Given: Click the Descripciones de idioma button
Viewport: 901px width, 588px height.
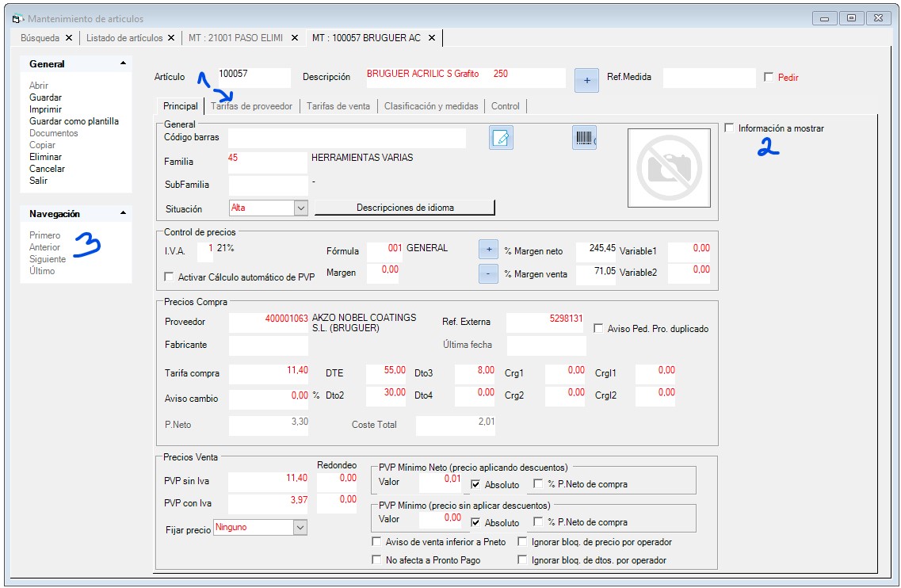Looking at the screenshot, I should click(x=405, y=208).
